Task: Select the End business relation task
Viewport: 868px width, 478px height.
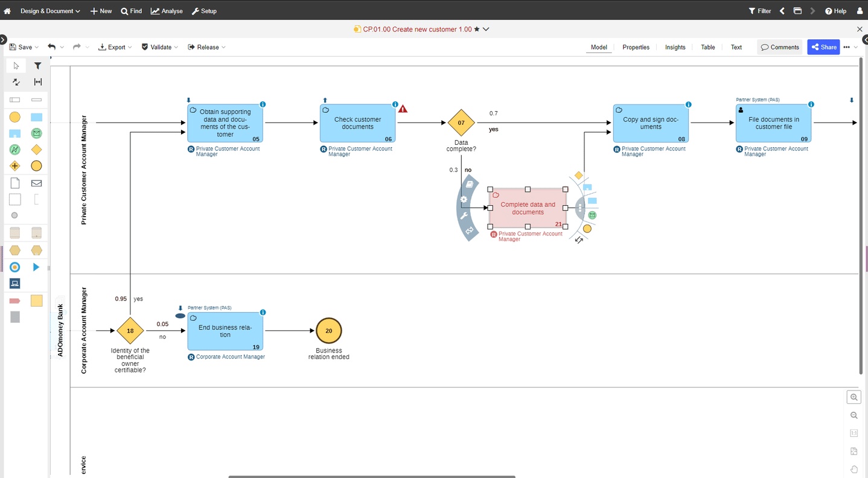Action: 225,331
